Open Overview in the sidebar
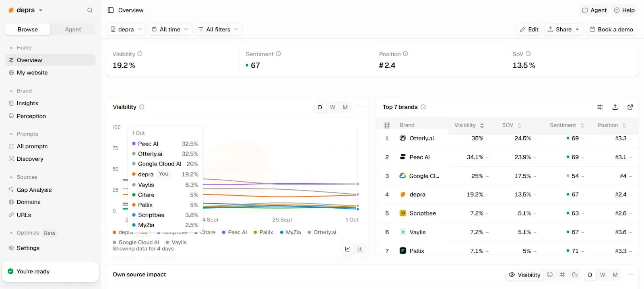Viewport: 644px width, 289px height. pos(50,60)
